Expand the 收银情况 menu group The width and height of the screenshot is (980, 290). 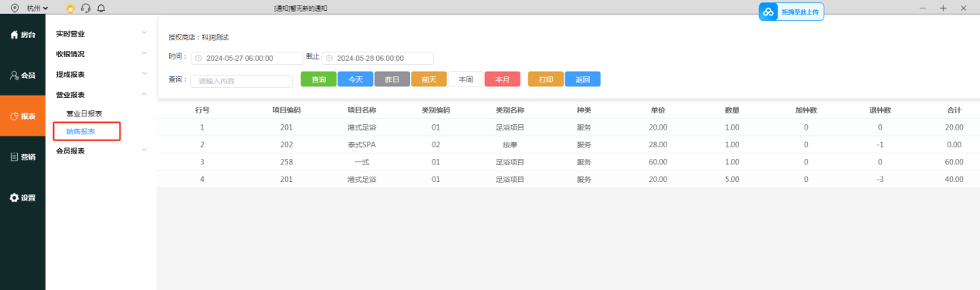coord(101,54)
